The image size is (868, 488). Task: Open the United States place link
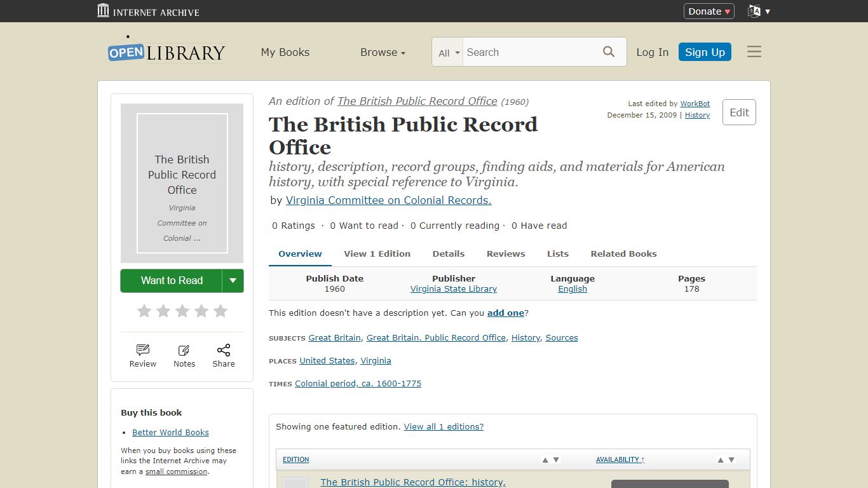point(327,361)
